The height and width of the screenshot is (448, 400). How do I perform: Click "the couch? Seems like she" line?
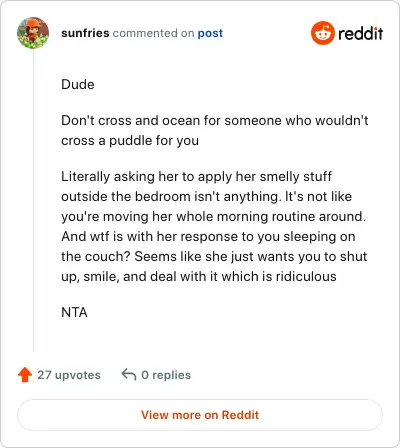[x=214, y=256]
